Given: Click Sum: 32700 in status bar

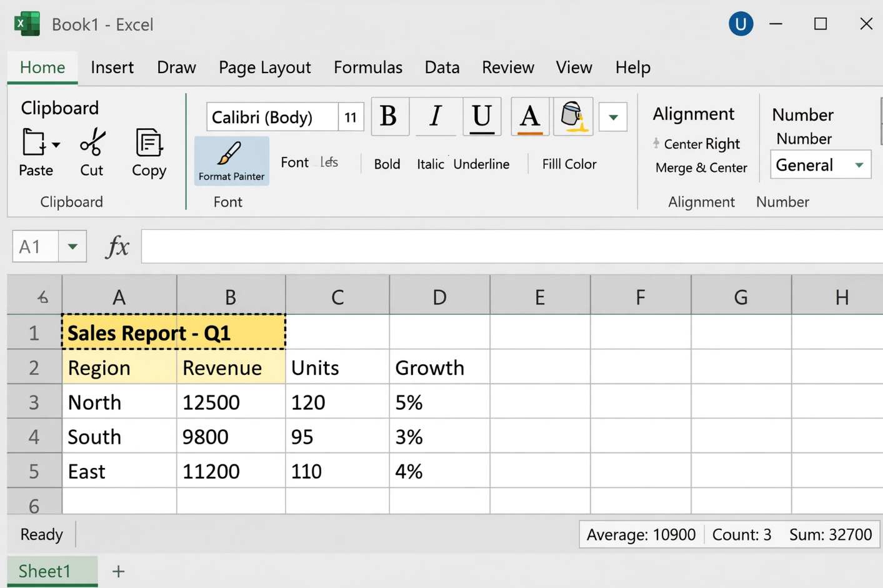Looking at the screenshot, I should coord(830,534).
